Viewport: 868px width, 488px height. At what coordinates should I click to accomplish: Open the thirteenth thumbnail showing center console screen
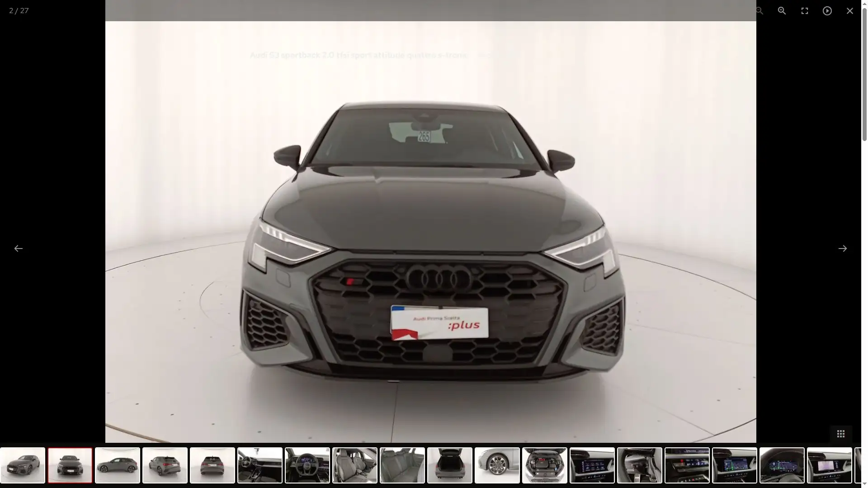(x=592, y=465)
